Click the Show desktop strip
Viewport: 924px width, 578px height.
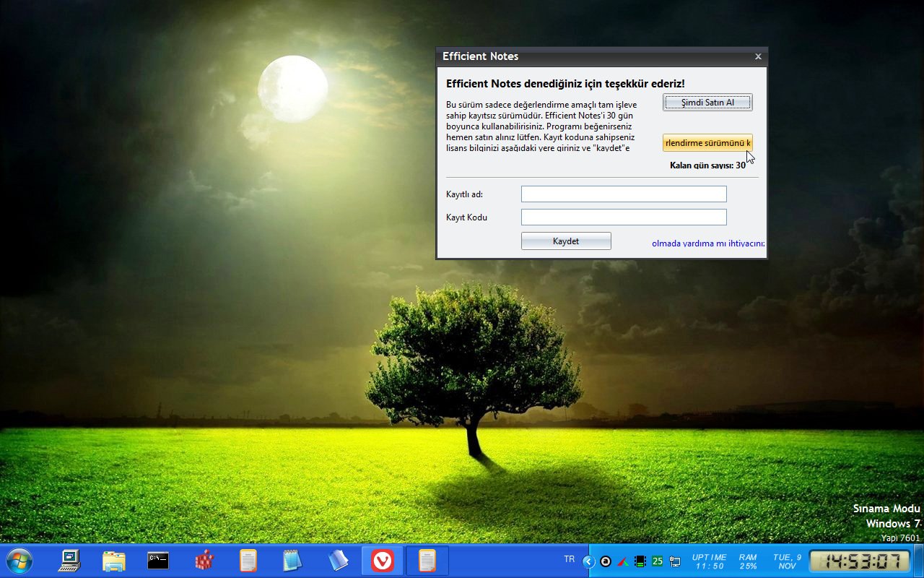coord(918,561)
